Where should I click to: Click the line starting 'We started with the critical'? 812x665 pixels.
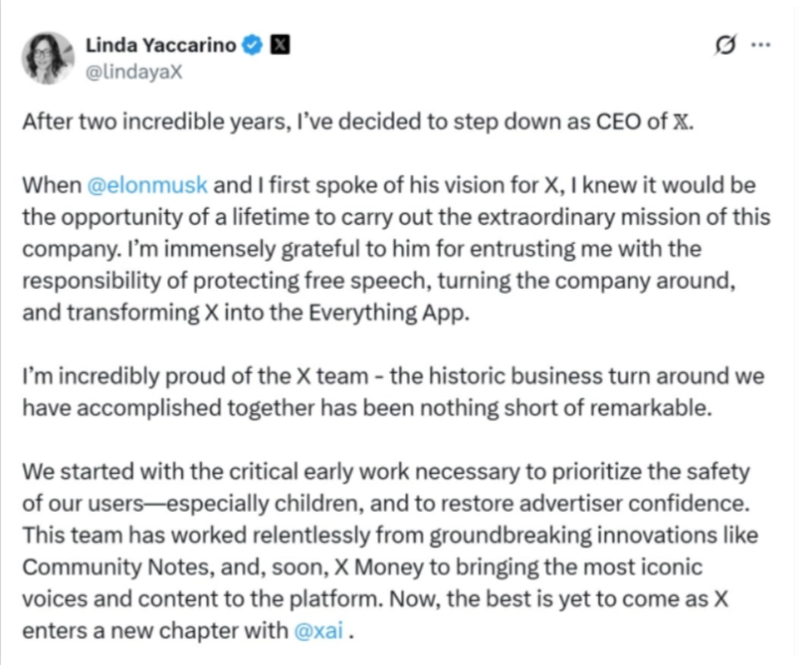[x=386, y=472]
